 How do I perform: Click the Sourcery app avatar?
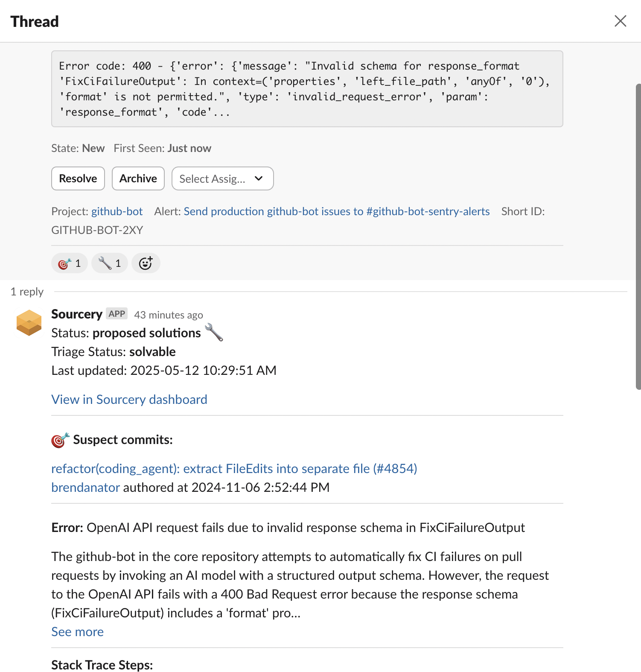[x=29, y=323]
